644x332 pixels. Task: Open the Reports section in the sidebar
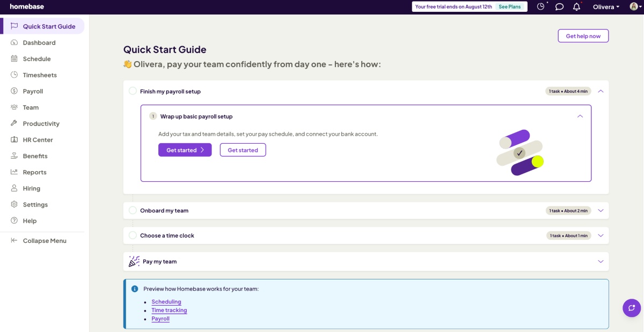(33, 172)
